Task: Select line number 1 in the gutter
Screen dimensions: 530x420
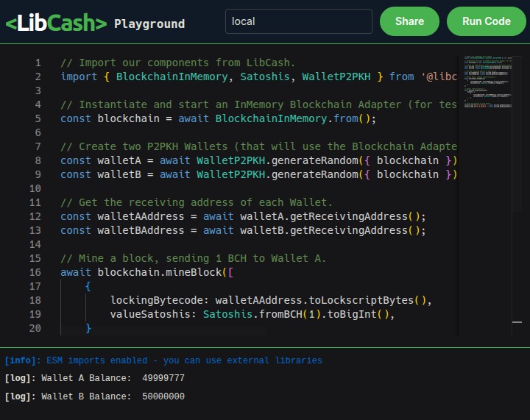Action: [x=38, y=63]
